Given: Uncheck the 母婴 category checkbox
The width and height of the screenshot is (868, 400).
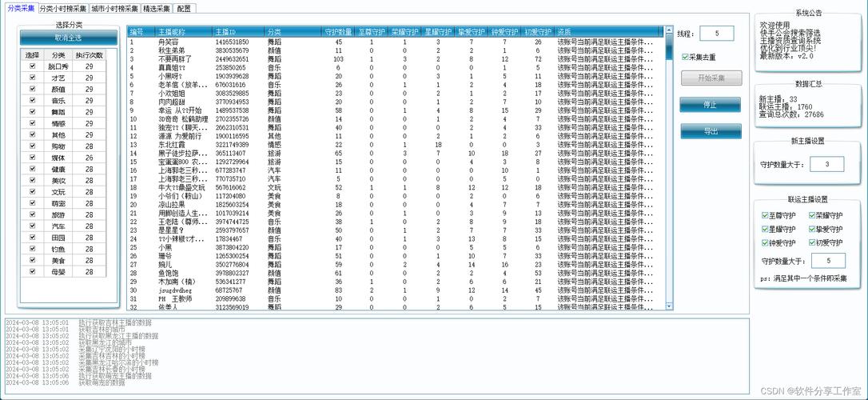Looking at the screenshot, I should [32, 271].
